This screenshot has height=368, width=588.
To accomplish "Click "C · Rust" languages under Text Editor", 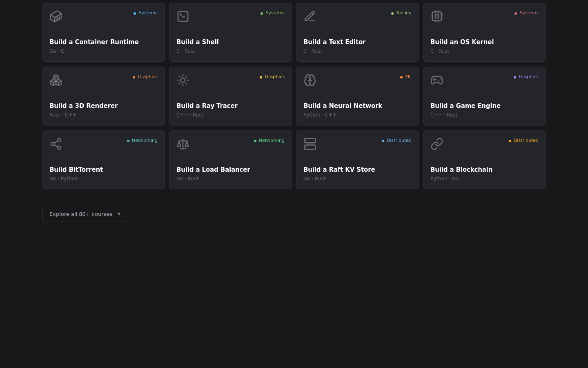I will click(313, 51).
